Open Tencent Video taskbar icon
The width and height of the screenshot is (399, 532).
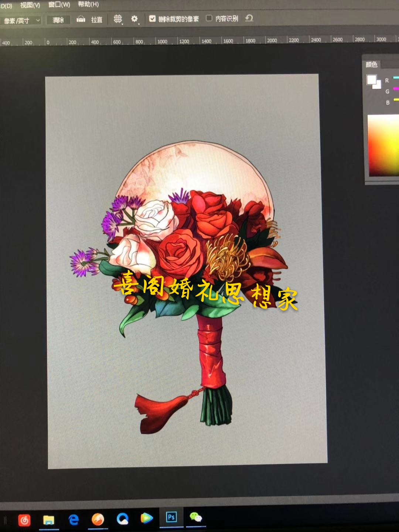click(147, 518)
